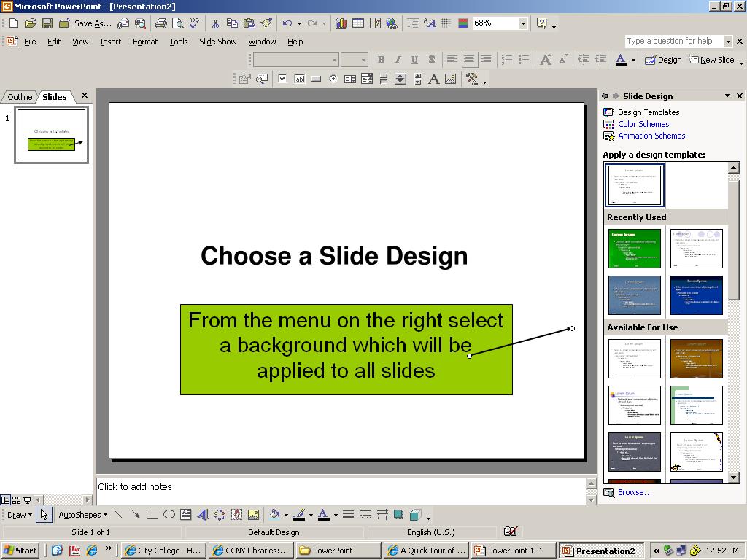Screen dimensions: 747x560
Task: Apply the orange-brown design template
Action: pos(697,359)
